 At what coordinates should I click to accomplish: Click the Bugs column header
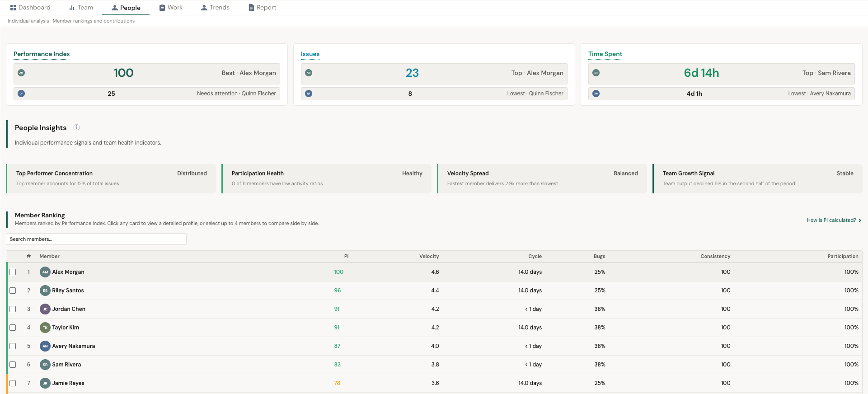pos(599,256)
